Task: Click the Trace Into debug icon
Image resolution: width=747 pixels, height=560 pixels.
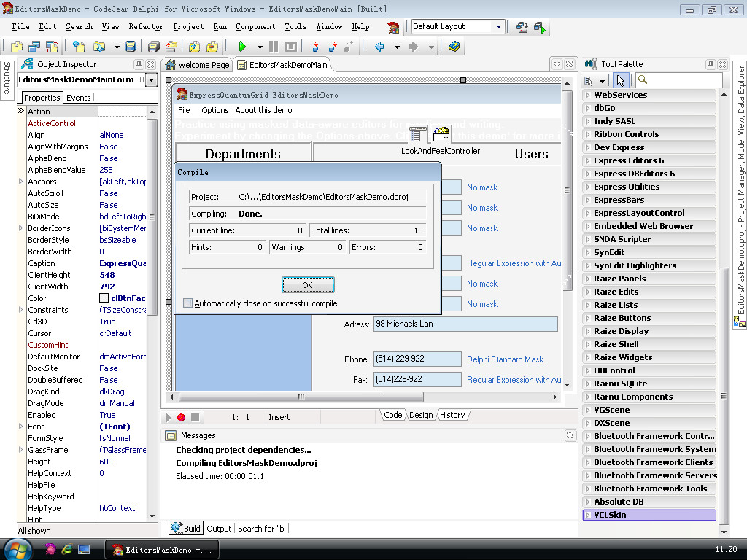Action: [314, 47]
